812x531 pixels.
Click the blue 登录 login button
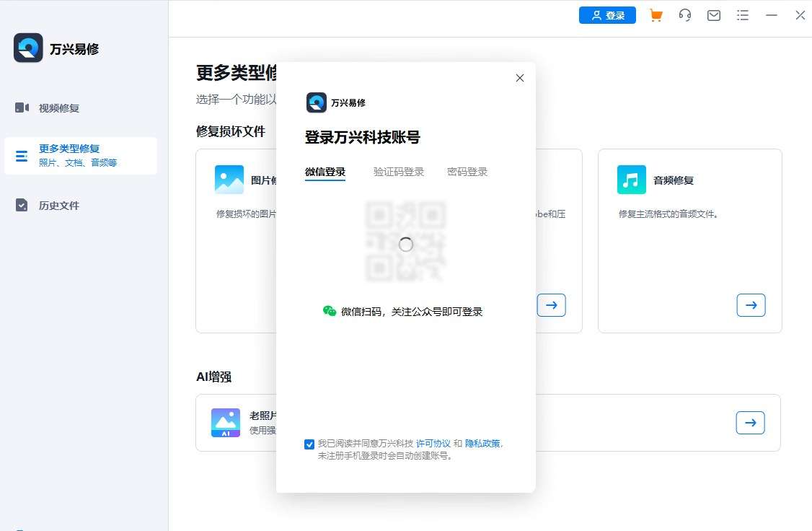(x=607, y=15)
